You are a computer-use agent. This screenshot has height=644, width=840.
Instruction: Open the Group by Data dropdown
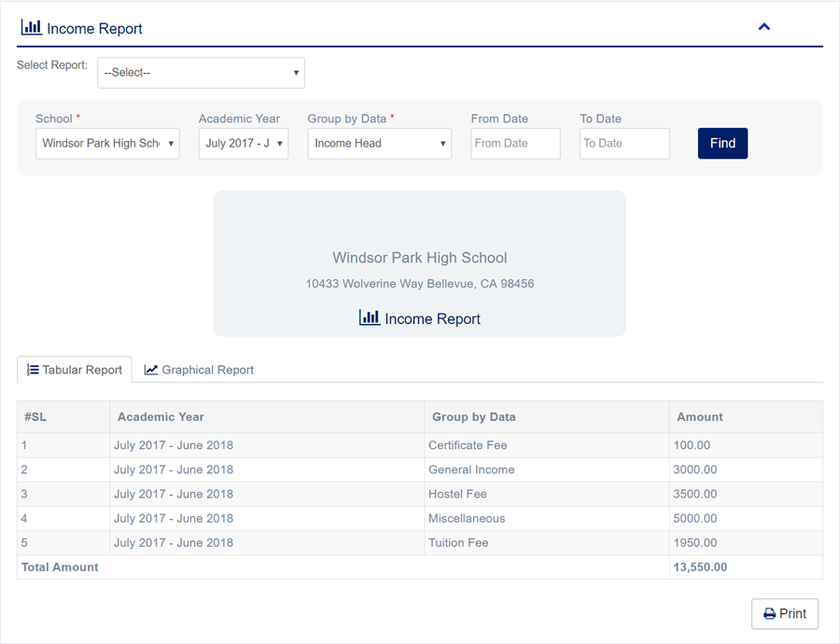pos(379,144)
